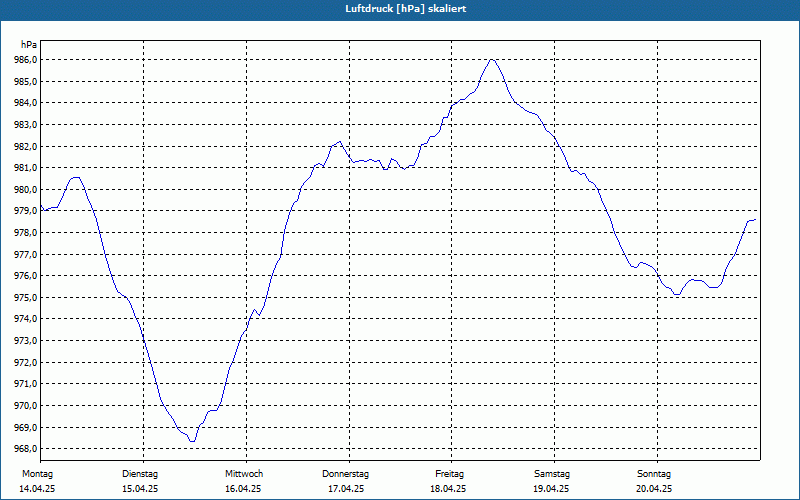Image resolution: width=800 pixels, height=500 pixels.
Task: Click the 983,0 axis value
Action: tap(25, 125)
